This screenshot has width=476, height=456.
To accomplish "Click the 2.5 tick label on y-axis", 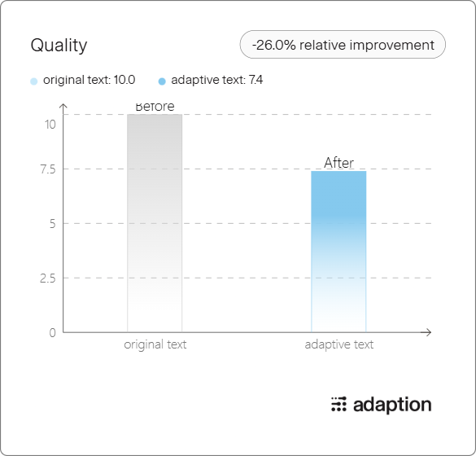I will (48, 278).
